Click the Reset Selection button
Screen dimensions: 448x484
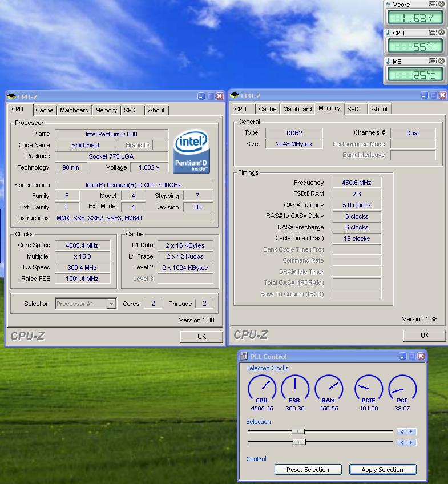308,470
